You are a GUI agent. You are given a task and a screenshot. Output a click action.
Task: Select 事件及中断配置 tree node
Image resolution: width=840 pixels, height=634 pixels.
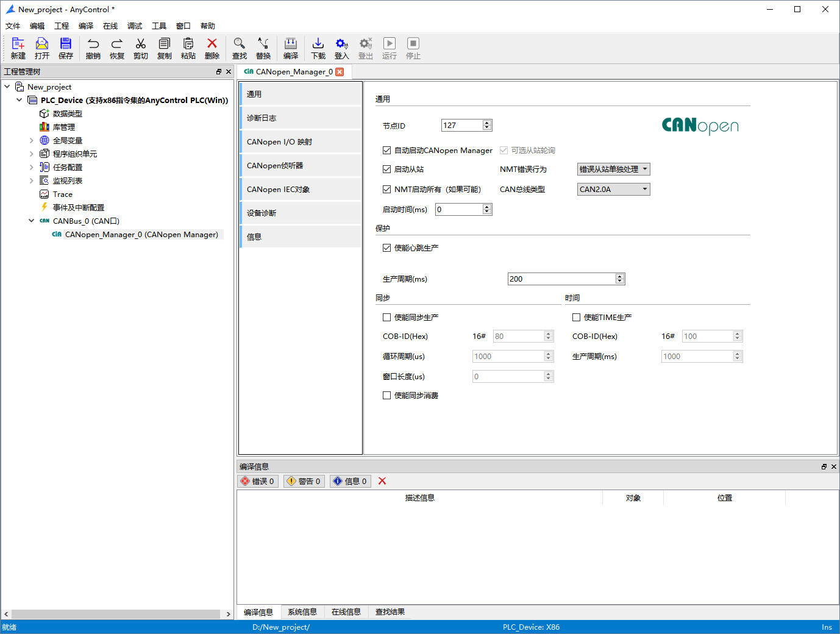79,207
